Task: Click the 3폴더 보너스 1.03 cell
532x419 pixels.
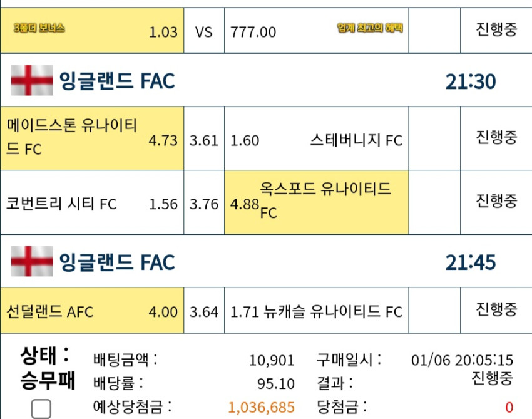Action: point(92,30)
